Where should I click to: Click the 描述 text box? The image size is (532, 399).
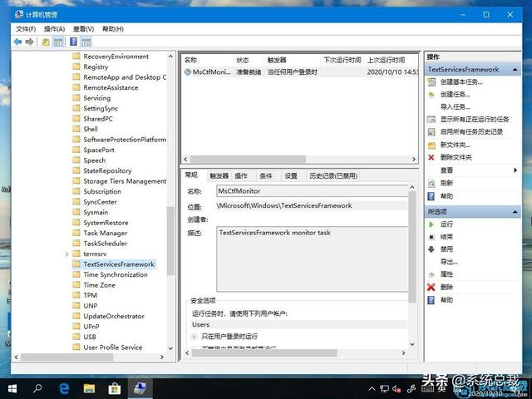click(x=313, y=259)
